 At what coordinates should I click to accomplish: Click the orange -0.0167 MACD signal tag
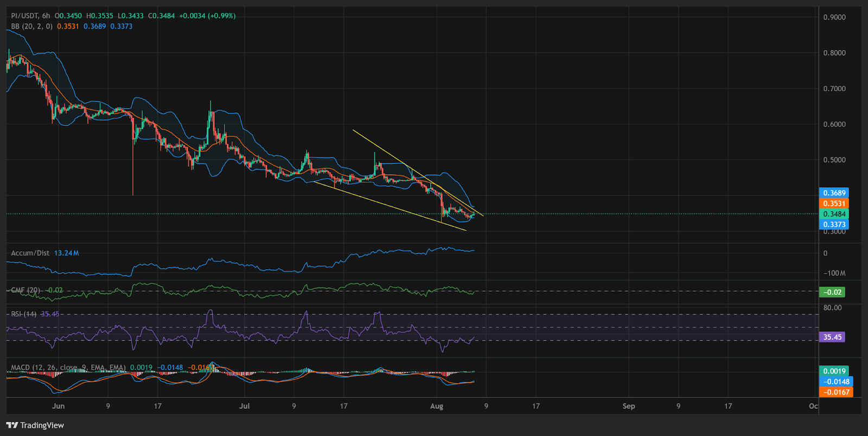pyautogui.click(x=836, y=392)
